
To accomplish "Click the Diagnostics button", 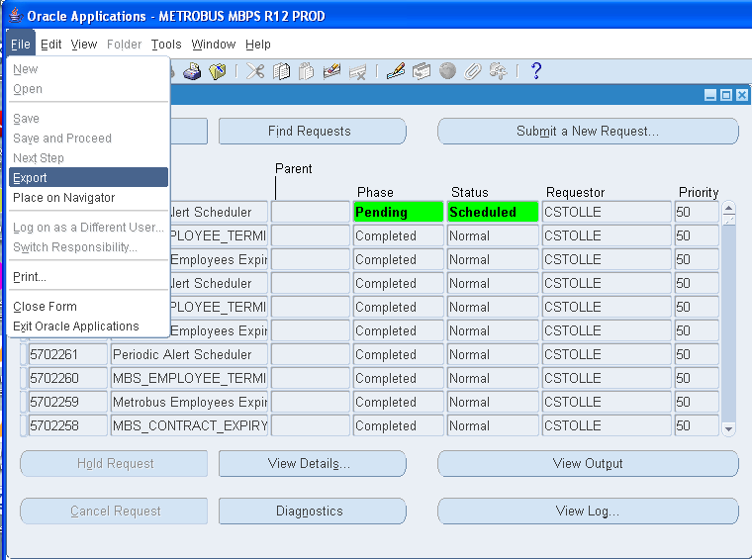I will (313, 511).
